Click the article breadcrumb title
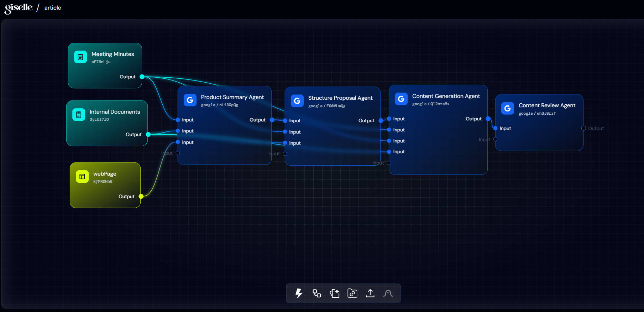Viewport: 644px width, 312px height. click(x=53, y=8)
